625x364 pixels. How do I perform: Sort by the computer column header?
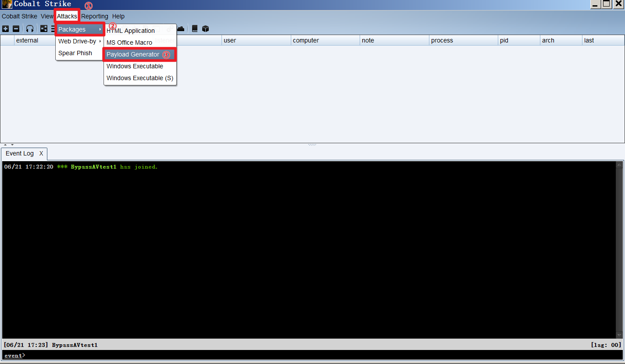(325, 40)
